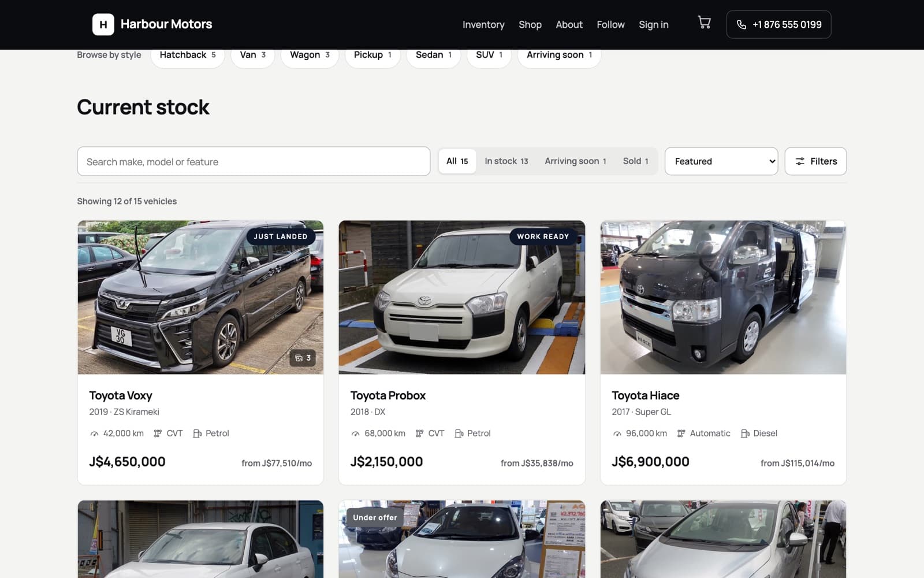Open the Toyota Probox photo
The height and width of the screenshot is (578, 924).
[x=461, y=297]
